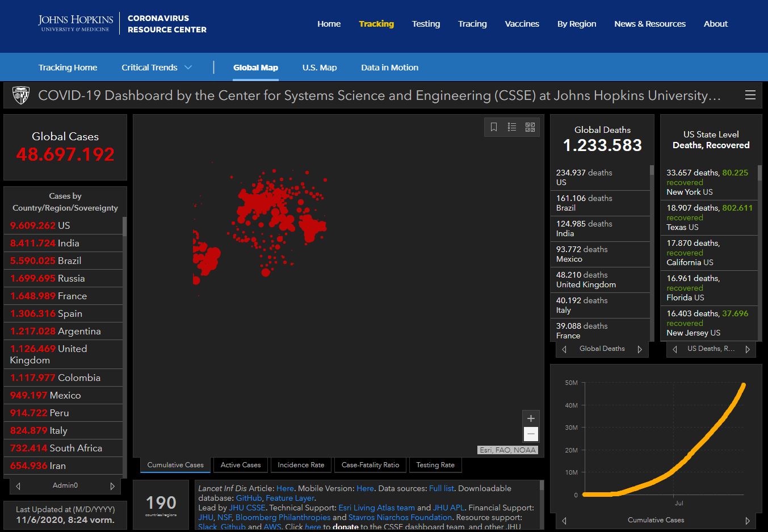Click the Coronavirus Resource Center title
The height and width of the screenshot is (532, 768).
coord(167,24)
